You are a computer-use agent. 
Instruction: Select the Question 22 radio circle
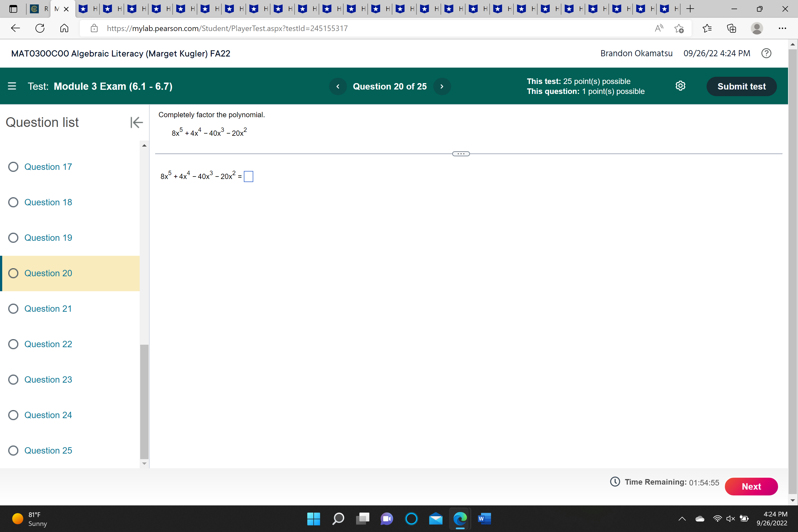click(x=13, y=344)
